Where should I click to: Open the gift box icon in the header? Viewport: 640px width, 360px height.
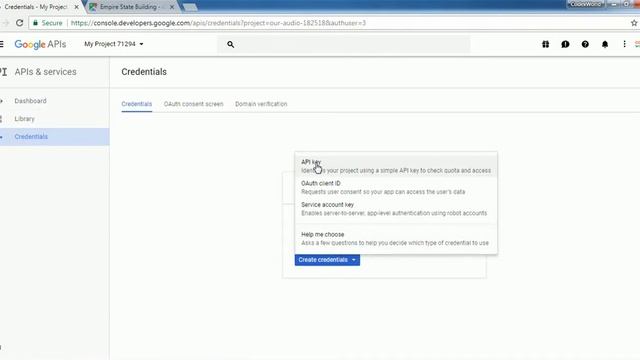pyautogui.click(x=545, y=44)
